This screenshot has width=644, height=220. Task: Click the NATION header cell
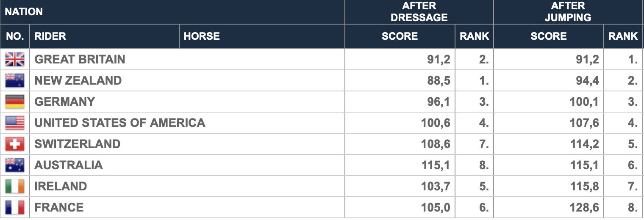point(24,12)
